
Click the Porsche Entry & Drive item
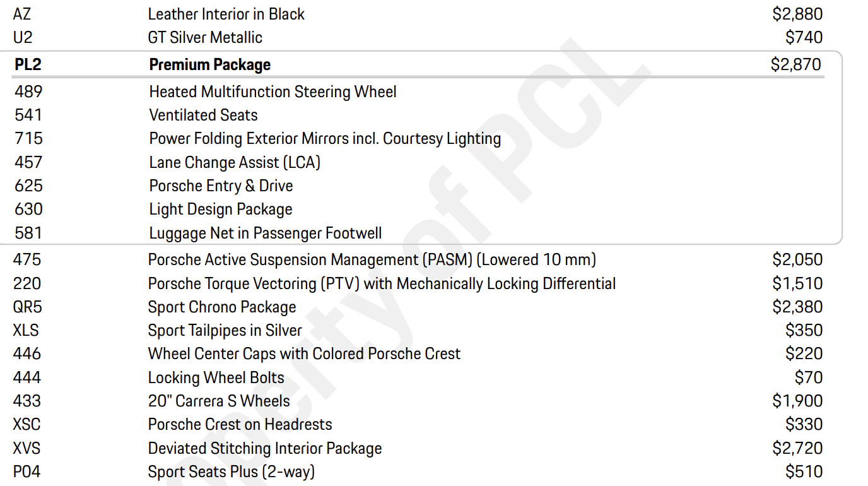(221, 186)
